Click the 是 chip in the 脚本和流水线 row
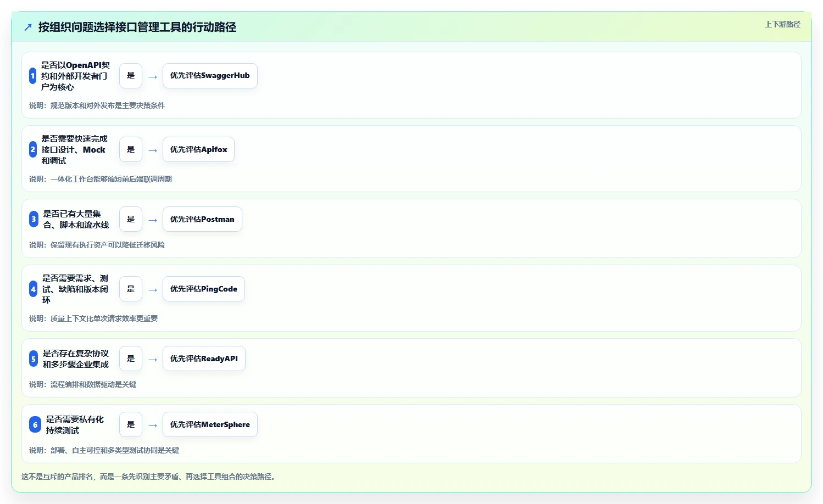The image size is (823, 504). [x=131, y=219]
